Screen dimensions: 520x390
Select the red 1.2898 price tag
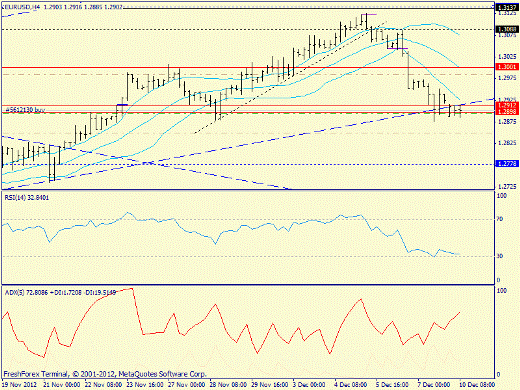[507, 112]
